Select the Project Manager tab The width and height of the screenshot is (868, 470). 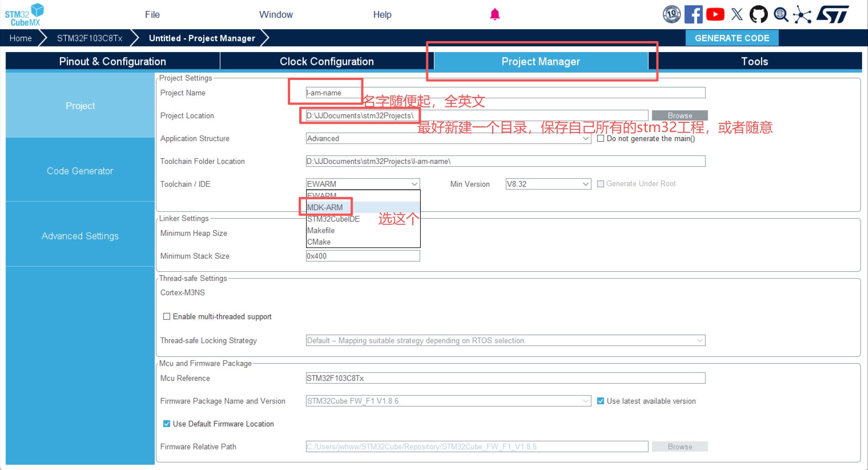tap(541, 62)
